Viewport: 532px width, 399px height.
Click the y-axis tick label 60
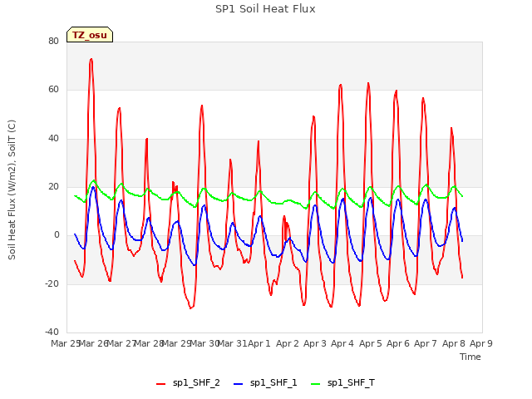tap(53, 90)
